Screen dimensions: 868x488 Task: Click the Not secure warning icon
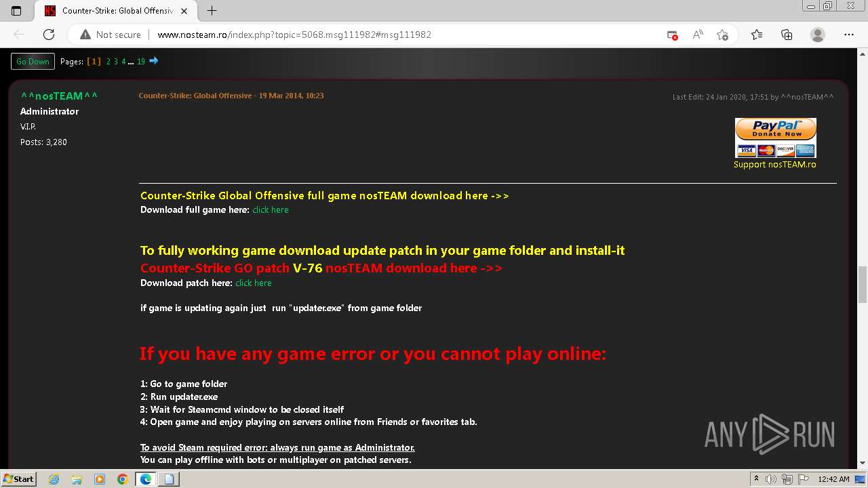point(85,35)
